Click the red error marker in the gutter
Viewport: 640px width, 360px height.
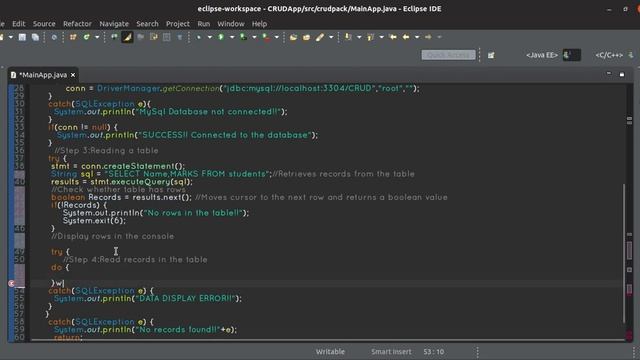pyautogui.click(x=11, y=283)
